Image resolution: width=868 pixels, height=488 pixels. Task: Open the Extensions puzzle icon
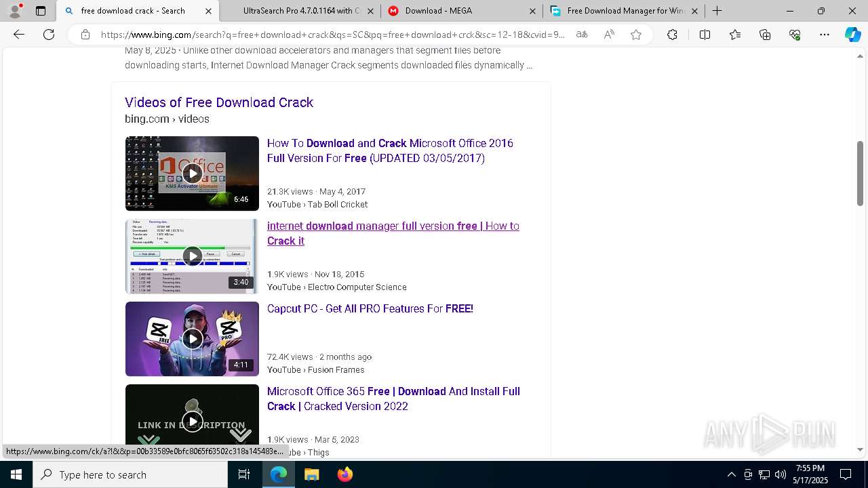click(672, 35)
